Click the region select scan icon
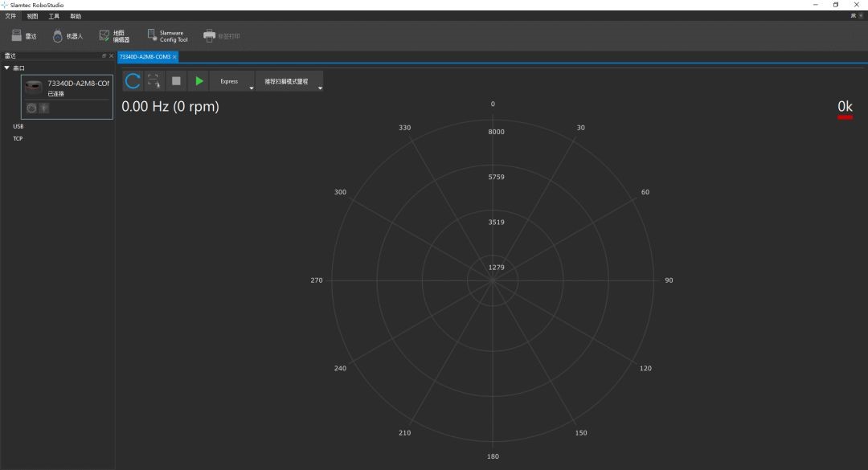This screenshot has height=470, width=868. (x=154, y=81)
